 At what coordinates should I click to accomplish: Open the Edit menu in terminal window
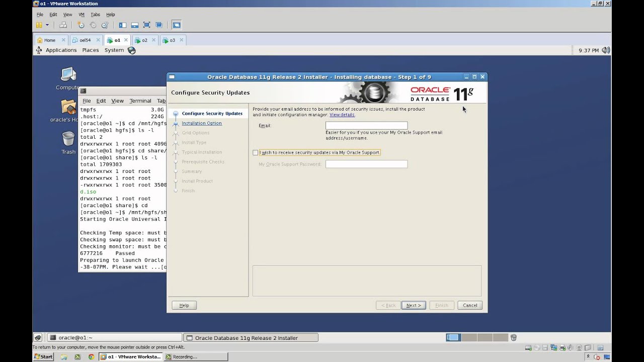[x=101, y=101]
